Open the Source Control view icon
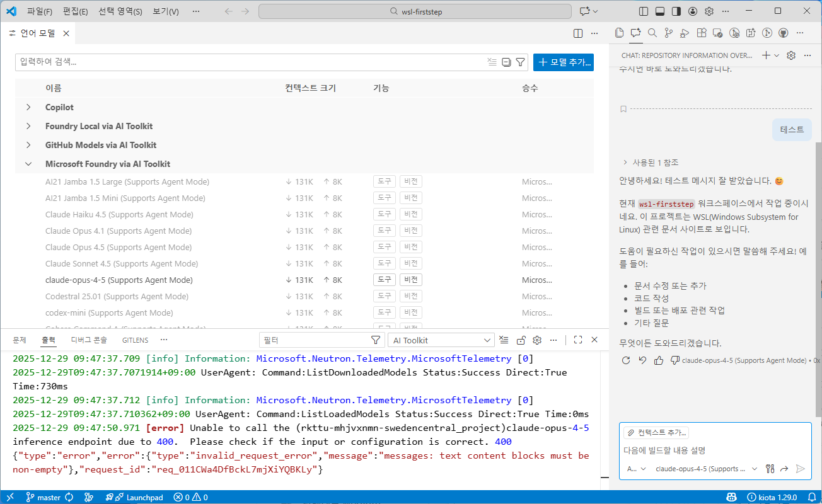 click(668, 33)
